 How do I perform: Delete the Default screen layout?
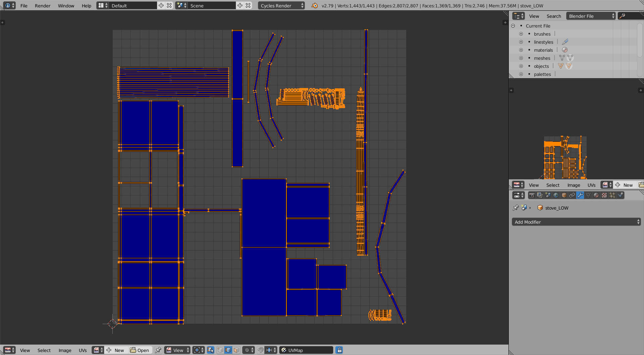[169, 6]
